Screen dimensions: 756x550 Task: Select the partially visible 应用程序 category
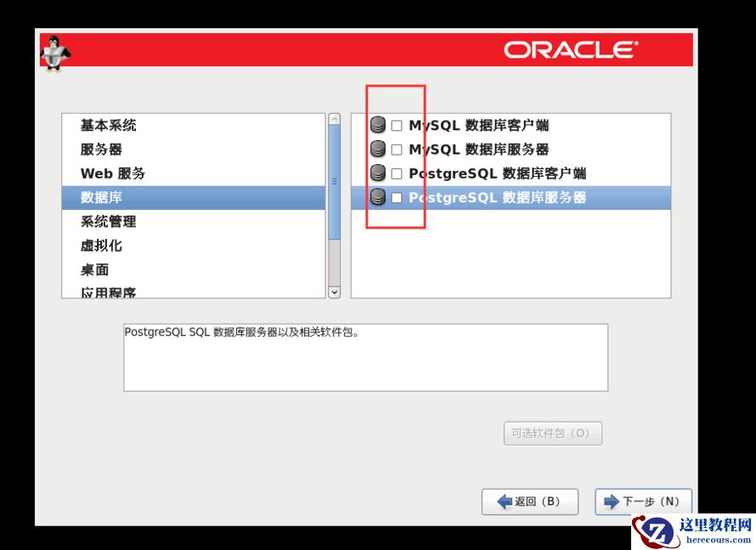click(194, 291)
